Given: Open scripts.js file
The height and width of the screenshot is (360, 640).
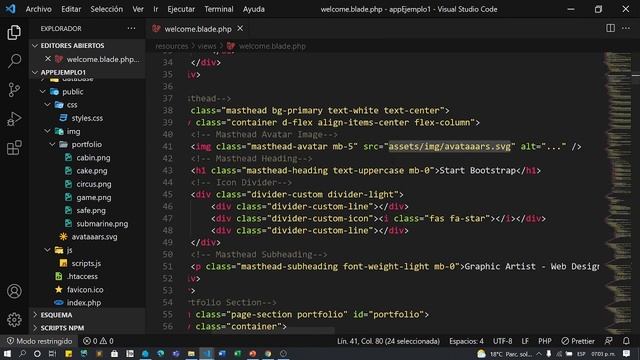Looking at the screenshot, I should [86, 263].
